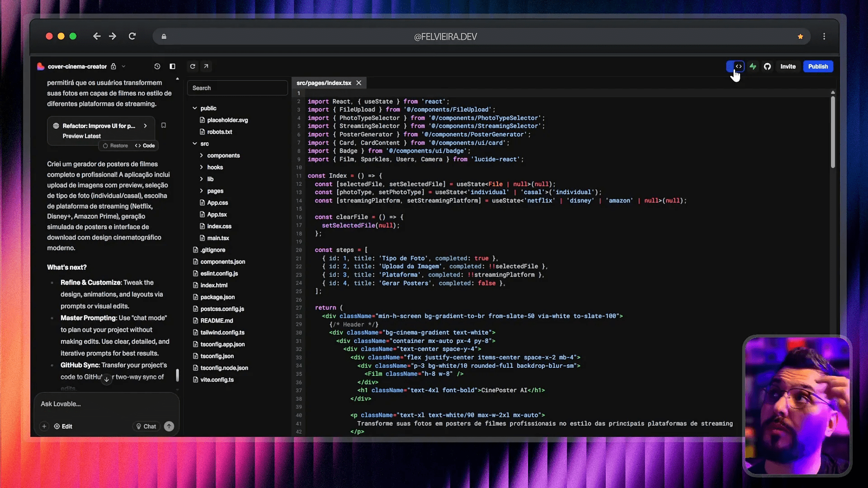Open the browser three-dot menu
Screen dimensions: 868x488
pyautogui.click(x=824, y=37)
